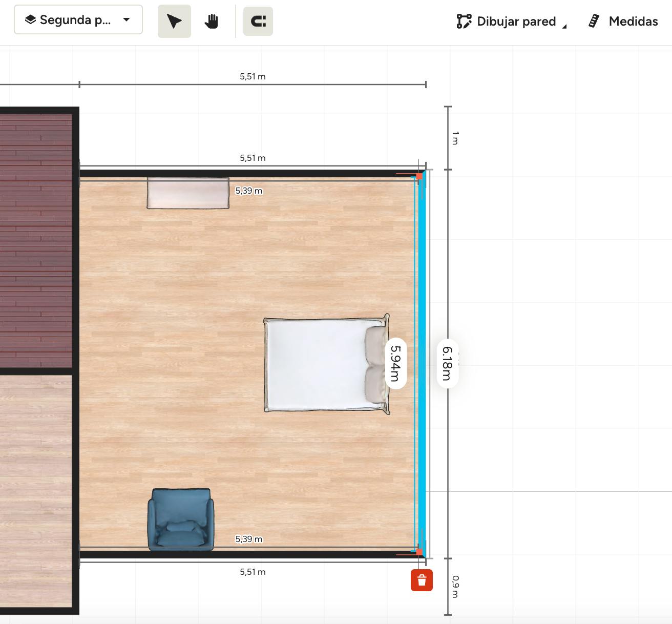Select the dark red wood floor room
Screen dimensions: 672x624
[x=36, y=236]
